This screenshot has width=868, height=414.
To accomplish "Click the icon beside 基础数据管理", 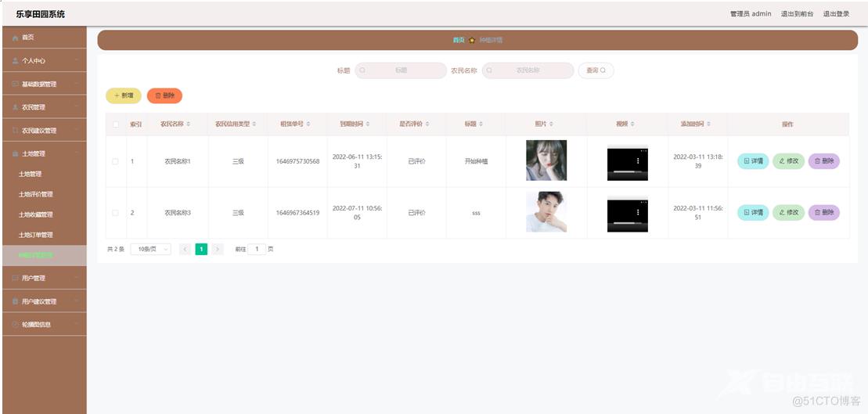I will [15, 84].
